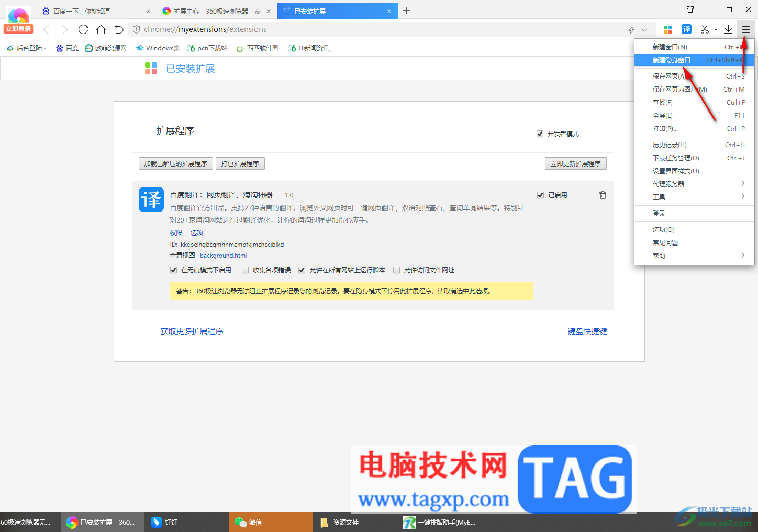Expand the address bar dropdown arrow
Image resolution: width=758 pixels, height=532 pixels.
[644, 30]
